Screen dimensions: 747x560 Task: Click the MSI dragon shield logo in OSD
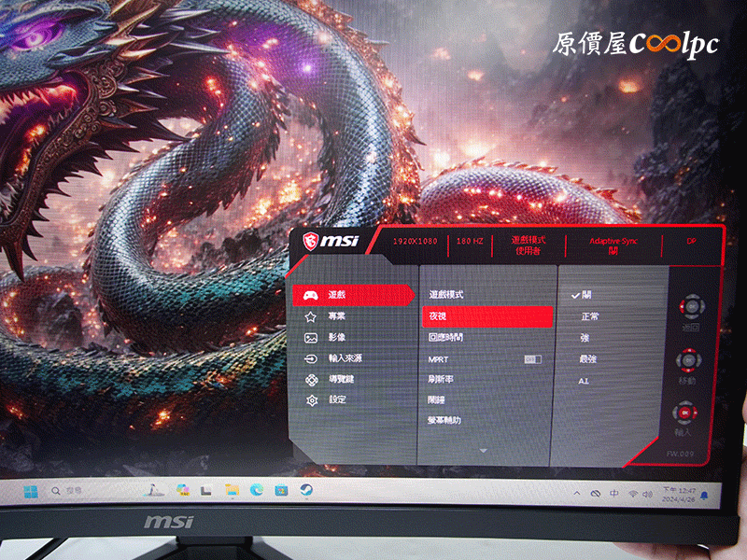(x=310, y=241)
